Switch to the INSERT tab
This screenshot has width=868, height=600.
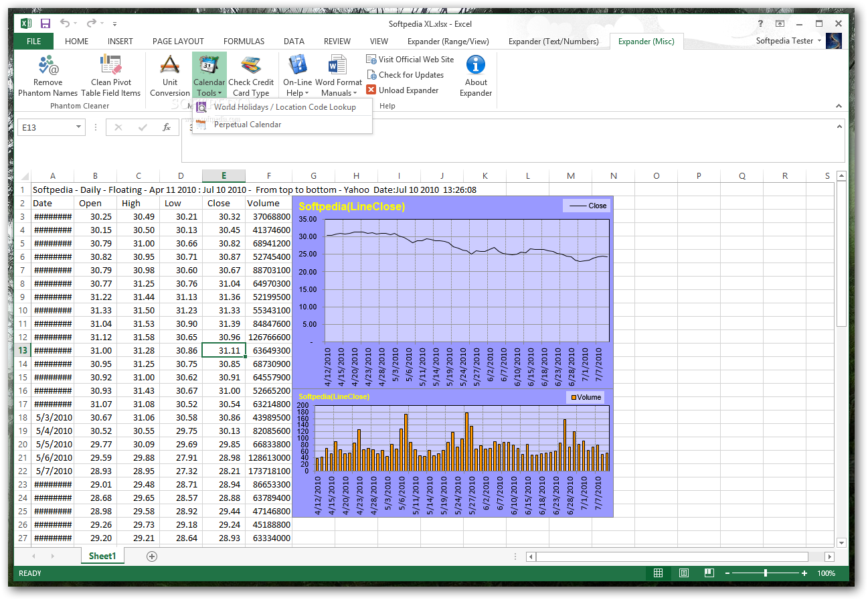(x=120, y=42)
